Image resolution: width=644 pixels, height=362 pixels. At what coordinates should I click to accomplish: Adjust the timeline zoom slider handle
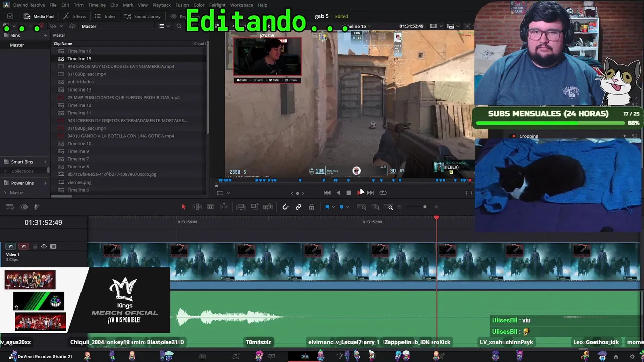click(x=425, y=207)
